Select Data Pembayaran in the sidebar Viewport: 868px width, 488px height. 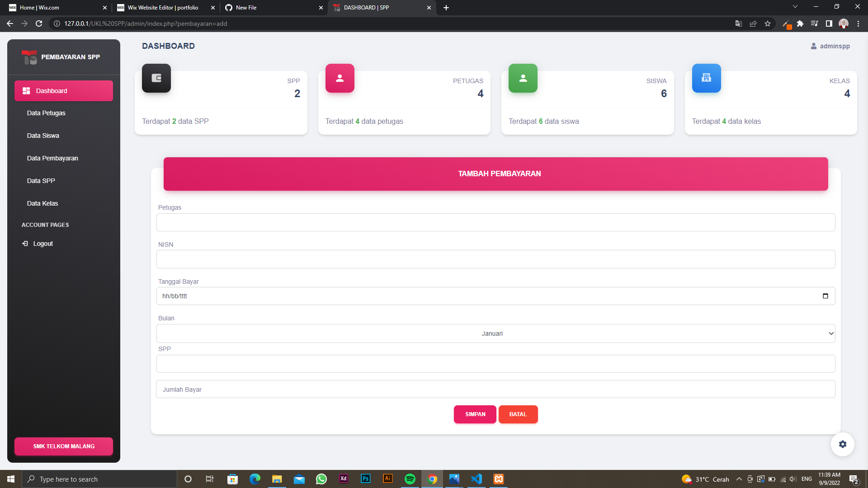click(52, 158)
